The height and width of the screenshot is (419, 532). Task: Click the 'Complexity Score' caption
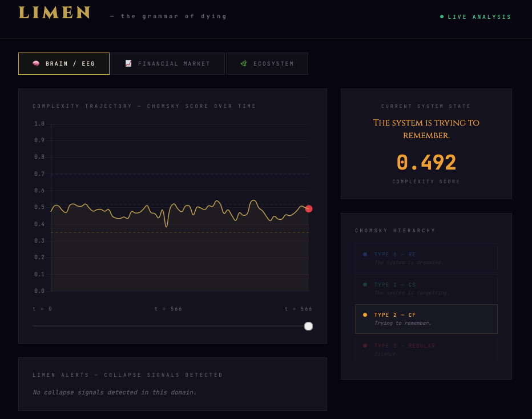coord(426,182)
